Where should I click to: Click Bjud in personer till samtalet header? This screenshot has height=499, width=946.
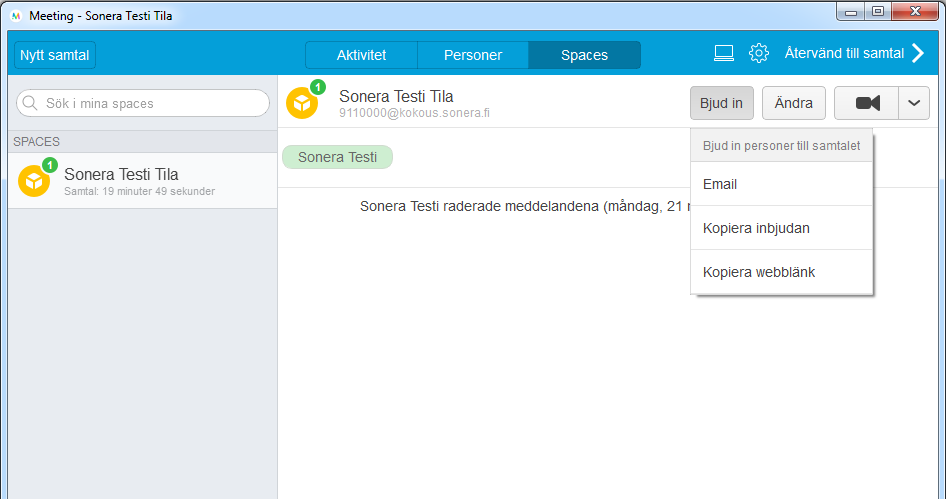tap(781, 145)
